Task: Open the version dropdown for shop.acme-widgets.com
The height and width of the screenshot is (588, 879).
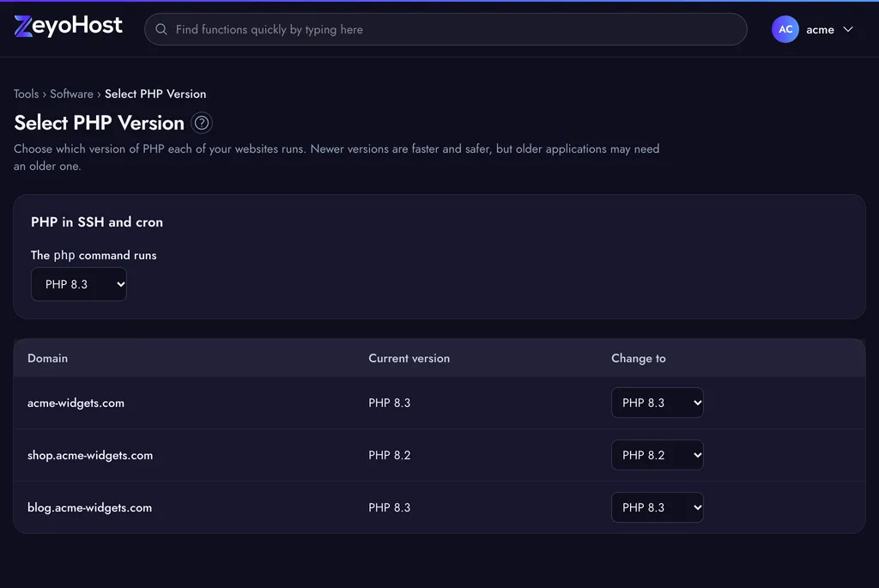Action: click(x=657, y=455)
